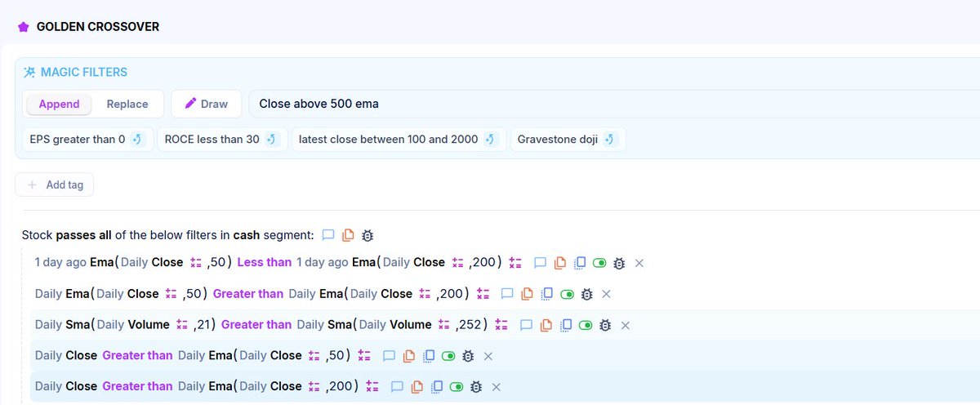
Task: Add comment to the Less than filter row
Action: pos(540,263)
